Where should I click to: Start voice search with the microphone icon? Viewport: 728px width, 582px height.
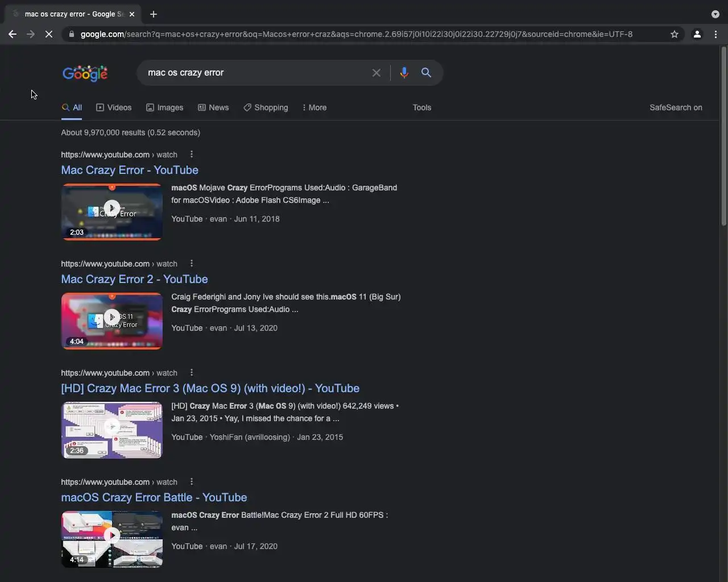point(404,73)
